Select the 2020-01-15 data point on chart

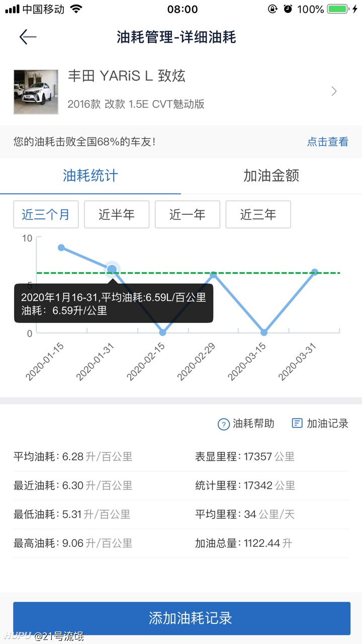point(61,248)
